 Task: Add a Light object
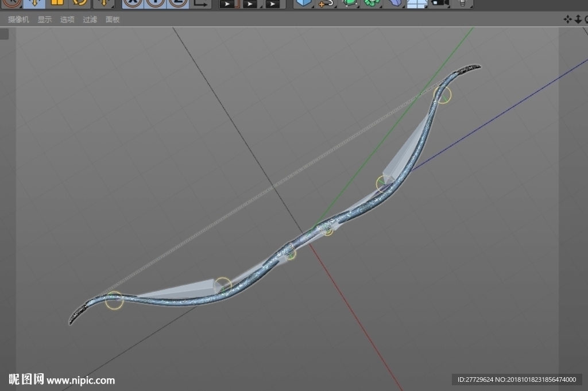pos(462,3)
